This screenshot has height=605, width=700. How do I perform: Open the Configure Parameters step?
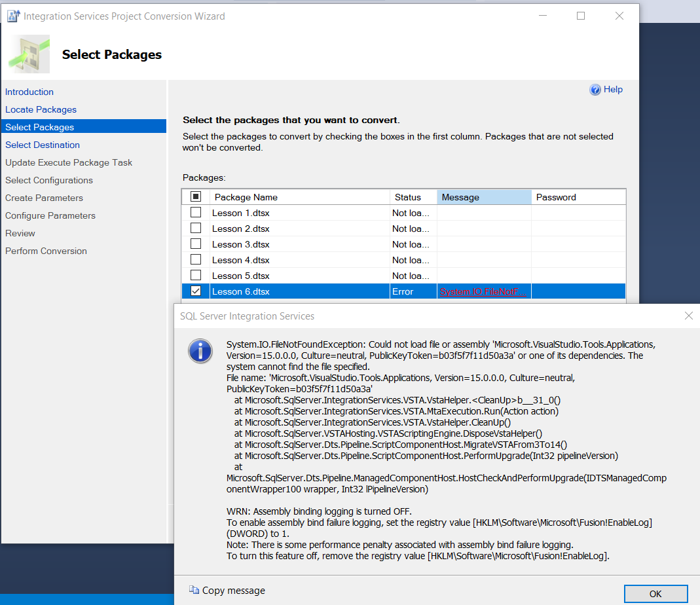50,215
